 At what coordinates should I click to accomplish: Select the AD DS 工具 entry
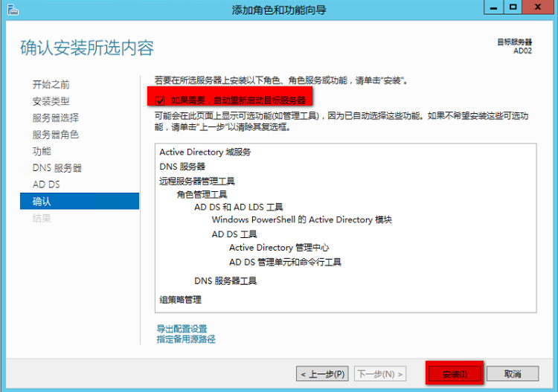[x=234, y=234]
